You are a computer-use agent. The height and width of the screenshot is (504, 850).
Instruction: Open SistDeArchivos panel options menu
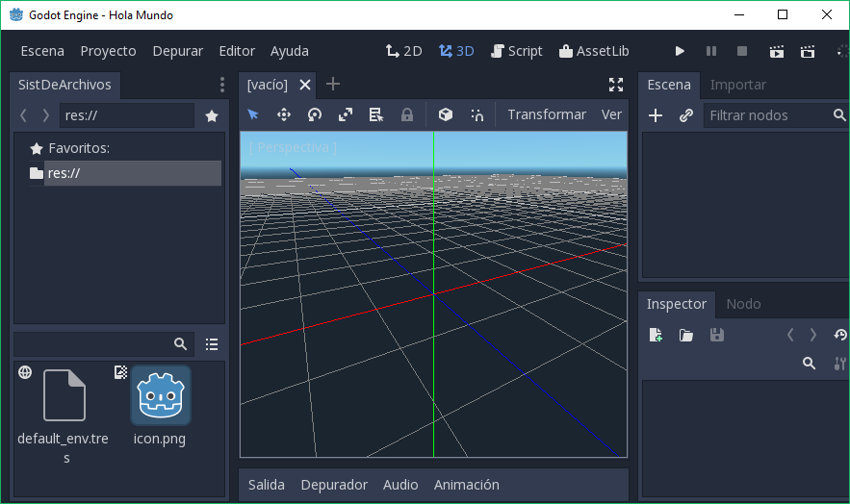point(222,85)
